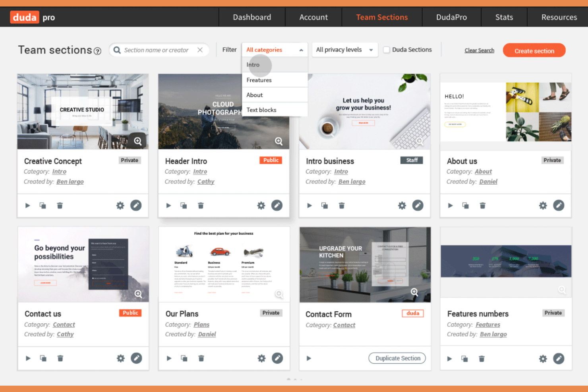Open settings gear for Our Plans
The width and height of the screenshot is (588, 392).
point(261,359)
